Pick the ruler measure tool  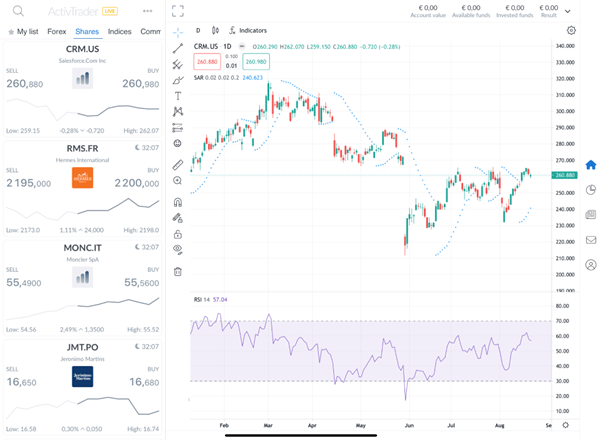pyautogui.click(x=178, y=164)
